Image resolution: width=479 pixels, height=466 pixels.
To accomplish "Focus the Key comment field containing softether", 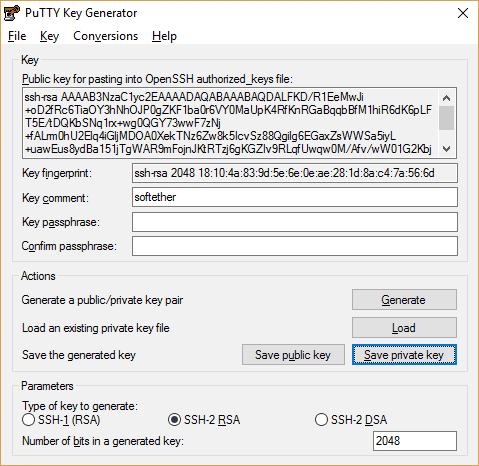I will click(x=295, y=197).
